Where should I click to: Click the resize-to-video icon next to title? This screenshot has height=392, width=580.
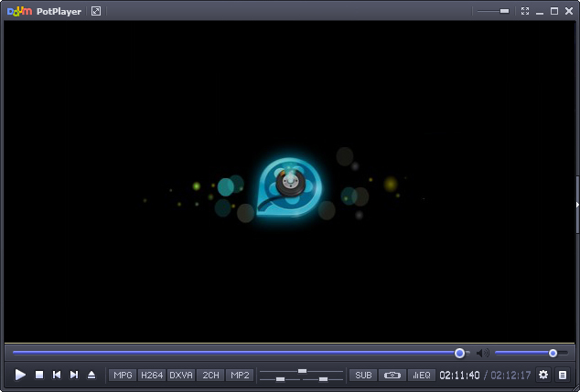coord(96,11)
